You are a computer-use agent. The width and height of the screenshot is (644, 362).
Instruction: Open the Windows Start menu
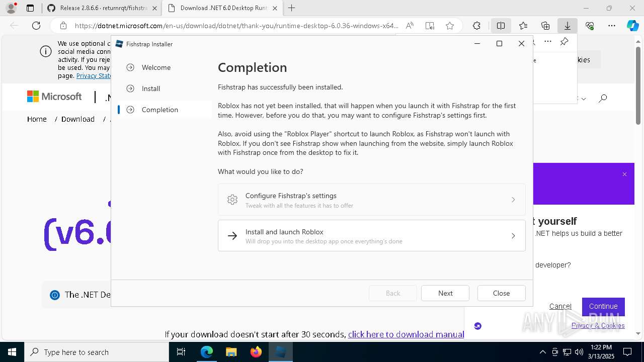(12, 352)
